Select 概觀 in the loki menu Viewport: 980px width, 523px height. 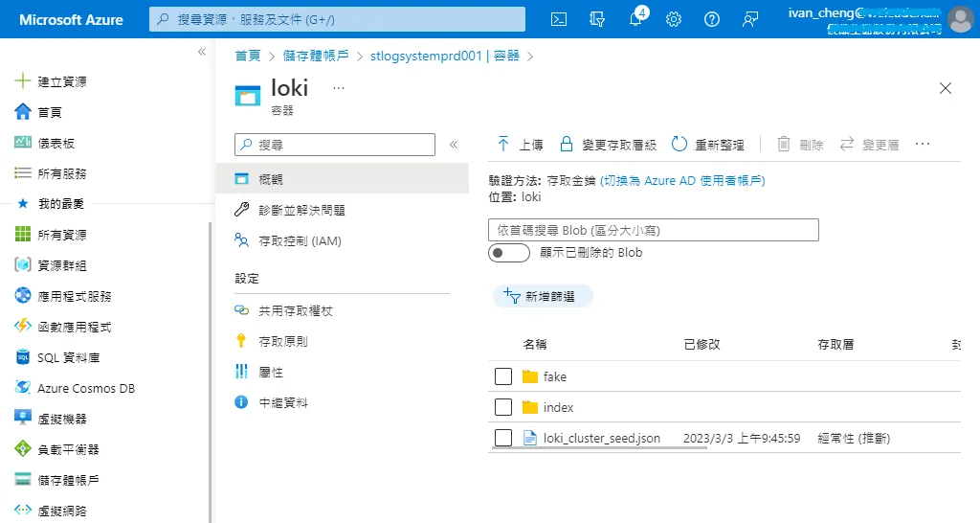[342, 179]
